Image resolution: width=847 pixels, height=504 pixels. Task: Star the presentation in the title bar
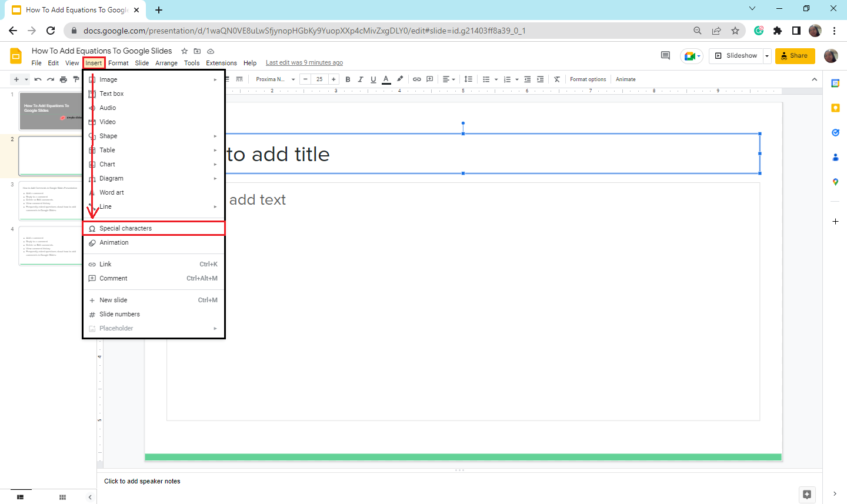tap(184, 51)
